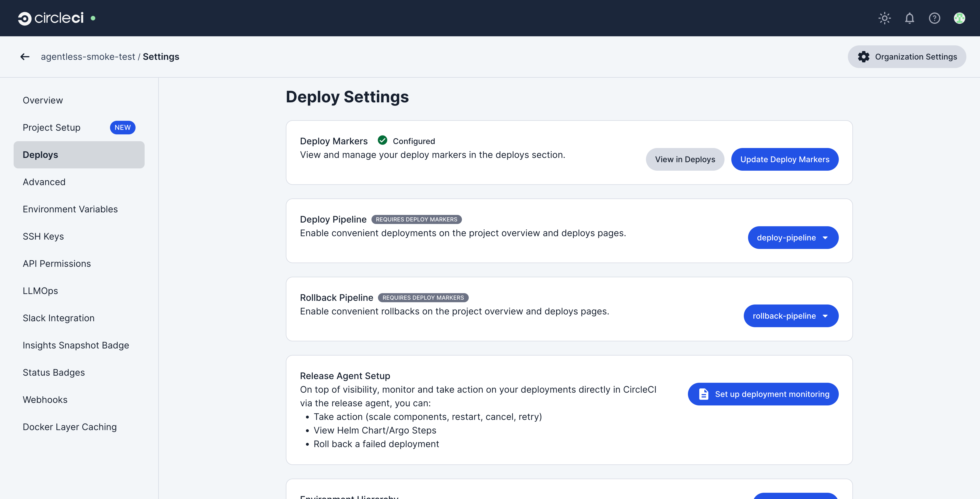Screen dimensions: 980x499
Task: Click the green Configured checkmark icon
Action: click(x=382, y=140)
